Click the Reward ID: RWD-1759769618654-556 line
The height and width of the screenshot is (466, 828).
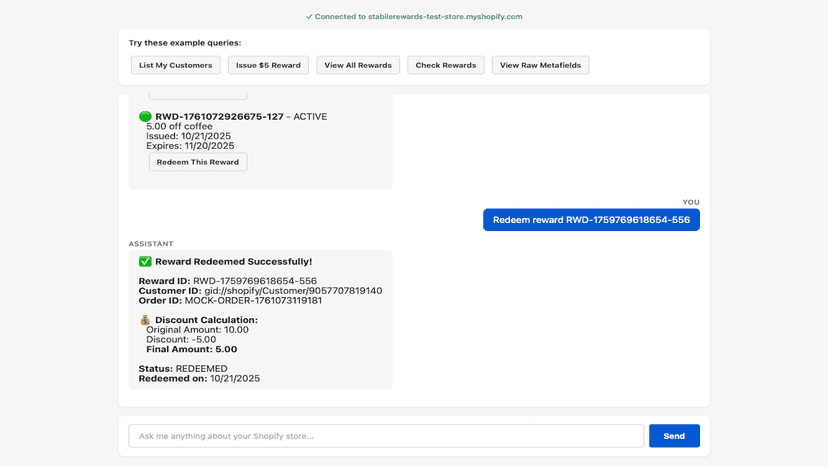(x=228, y=281)
